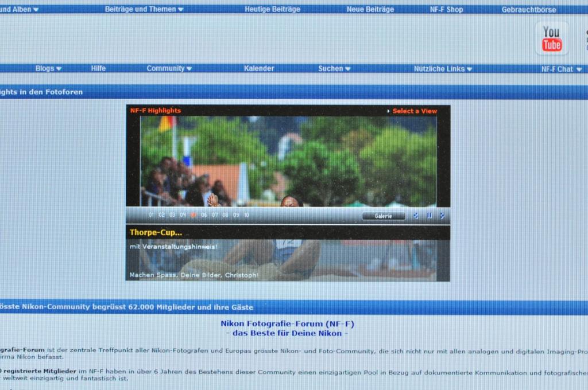Open the Beiträge und Themen dropdown menu
Viewport: 588px width, 390px height.
[x=144, y=9]
